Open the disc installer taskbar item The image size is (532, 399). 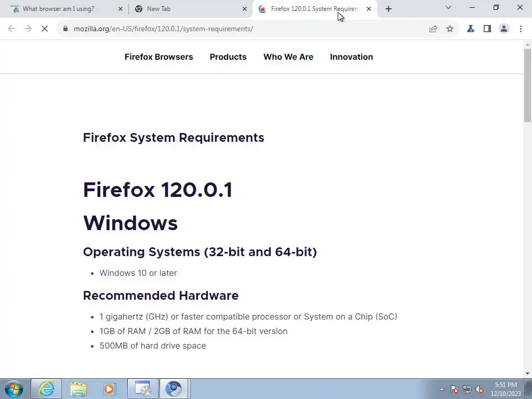tap(143, 389)
